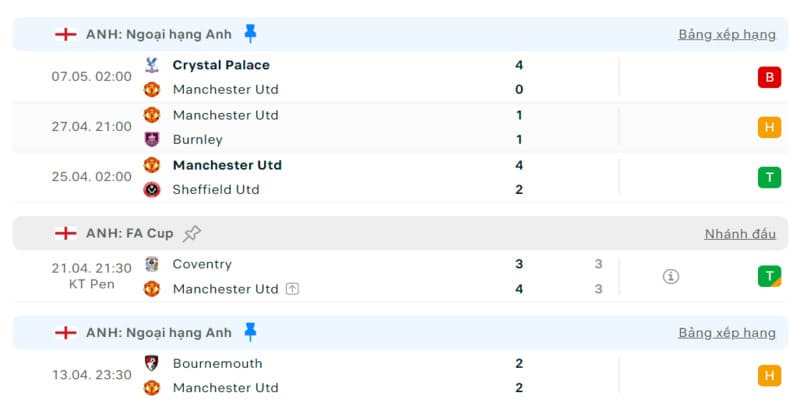800x400 pixels.
Task: Click the Sheffield Utd club crest
Action: pyautogui.click(x=152, y=189)
